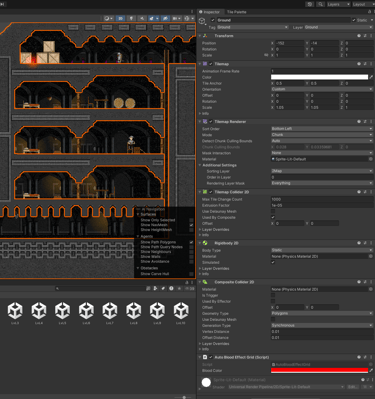Toggle hidden packages count in Project panel

tap(190, 288)
